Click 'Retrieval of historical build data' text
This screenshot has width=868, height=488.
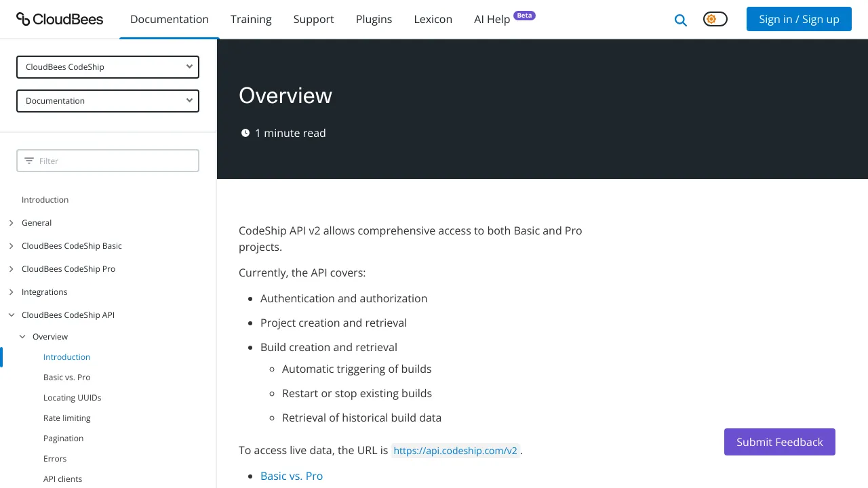[361, 418]
